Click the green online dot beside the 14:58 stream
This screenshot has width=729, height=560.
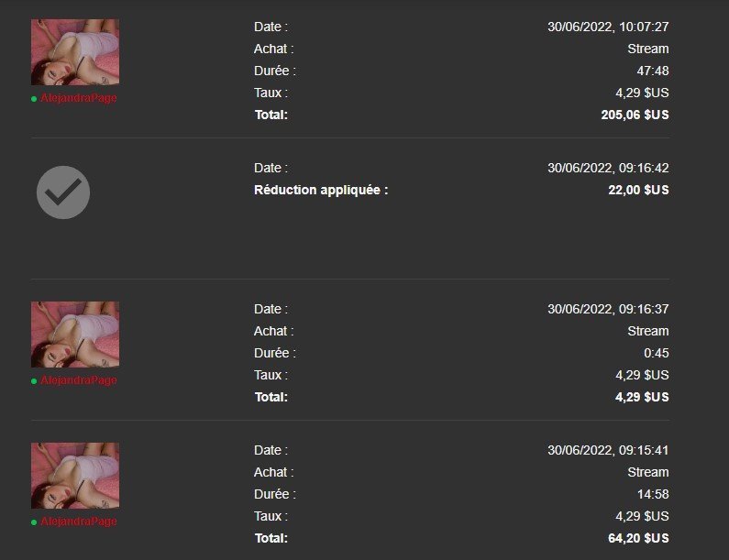[34, 522]
